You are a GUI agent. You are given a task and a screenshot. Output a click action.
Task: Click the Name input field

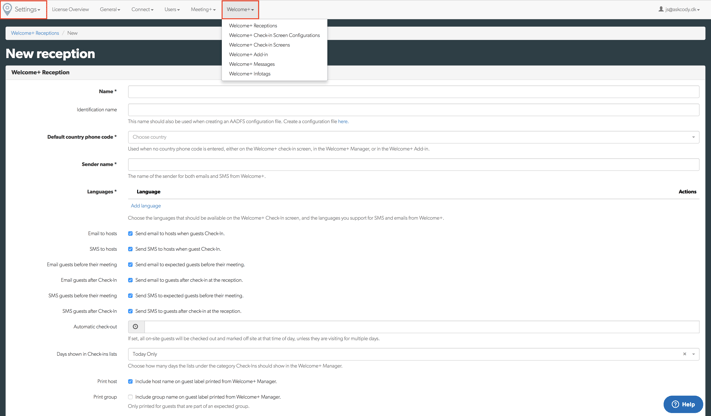(x=414, y=92)
